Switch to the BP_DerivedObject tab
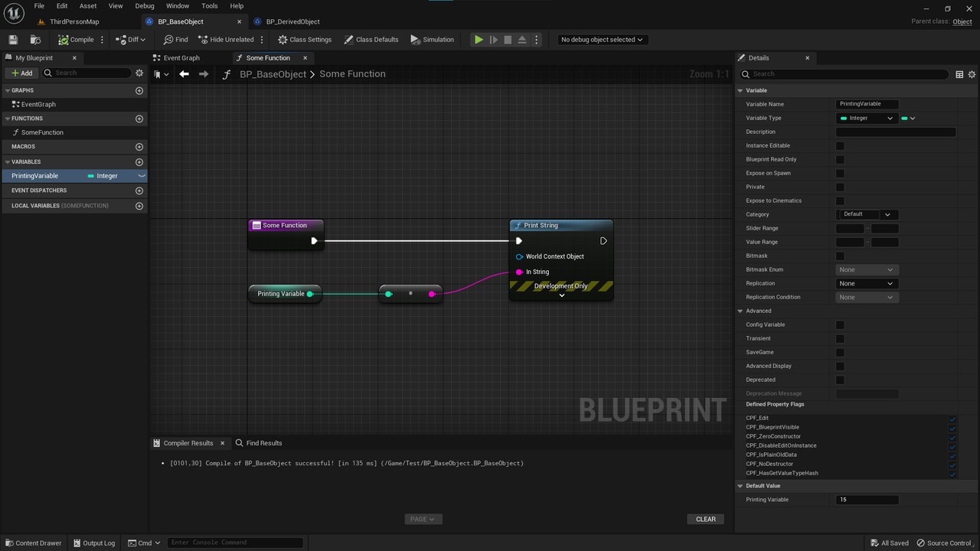The image size is (980, 551). 292,21
